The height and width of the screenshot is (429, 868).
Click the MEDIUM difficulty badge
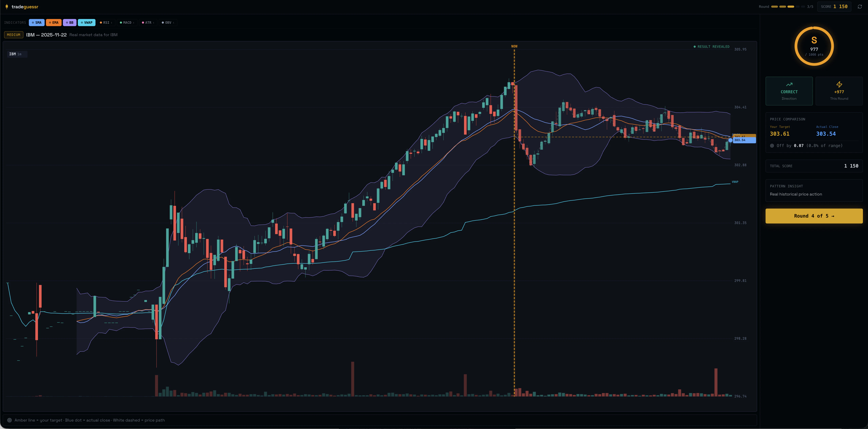click(x=13, y=34)
